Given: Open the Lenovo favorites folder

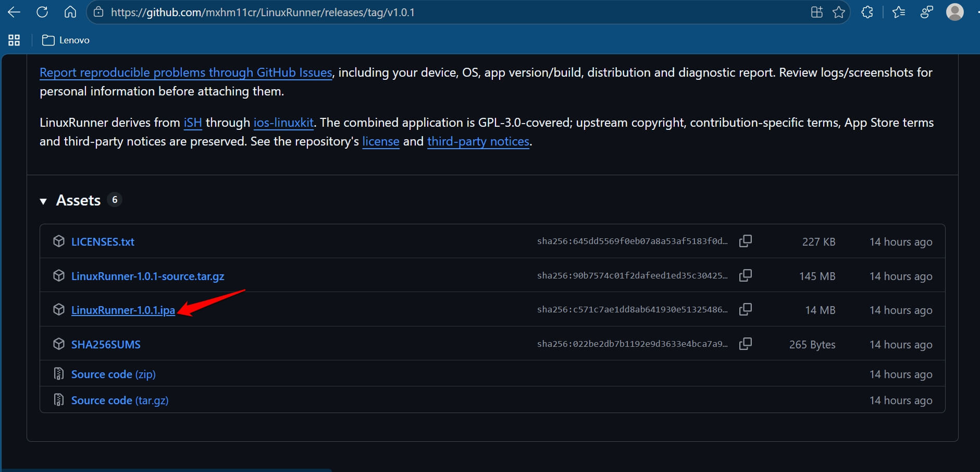Looking at the screenshot, I should (x=66, y=40).
